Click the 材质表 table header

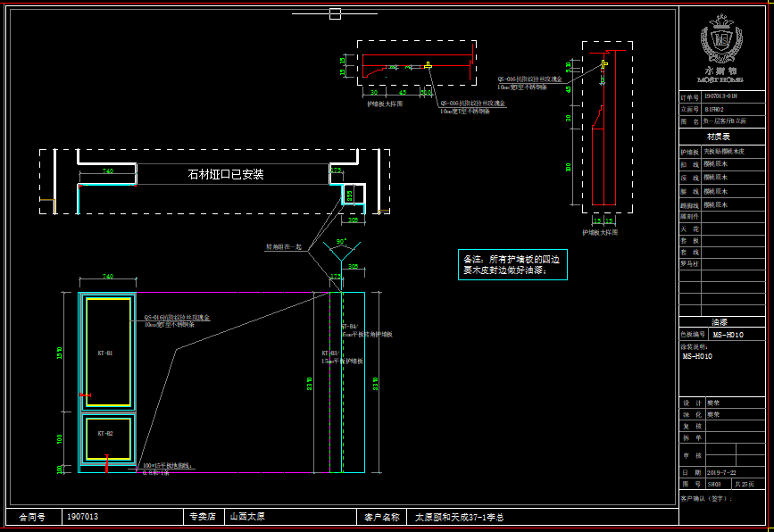tap(719, 137)
